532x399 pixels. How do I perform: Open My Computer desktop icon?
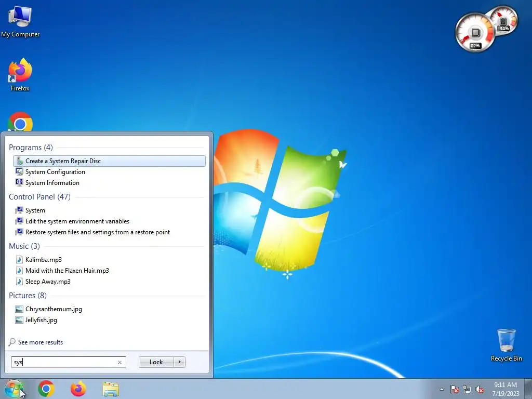point(20,22)
